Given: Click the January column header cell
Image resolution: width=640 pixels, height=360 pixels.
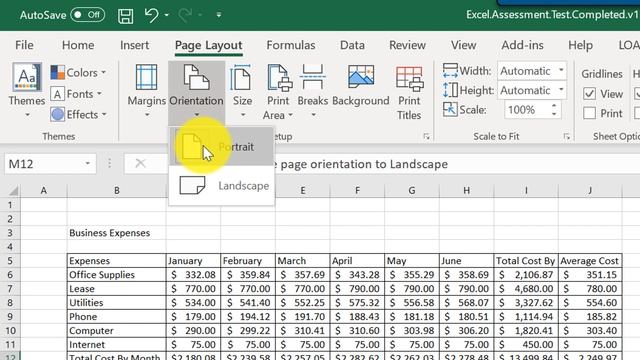Looking at the screenshot, I should (x=193, y=261).
